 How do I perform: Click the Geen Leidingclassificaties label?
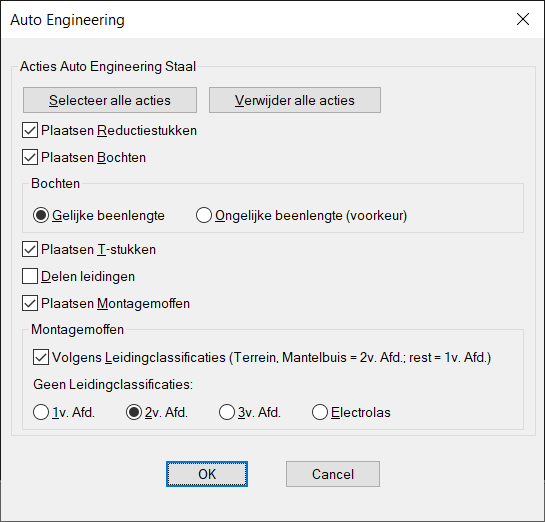(x=113, y=385)
